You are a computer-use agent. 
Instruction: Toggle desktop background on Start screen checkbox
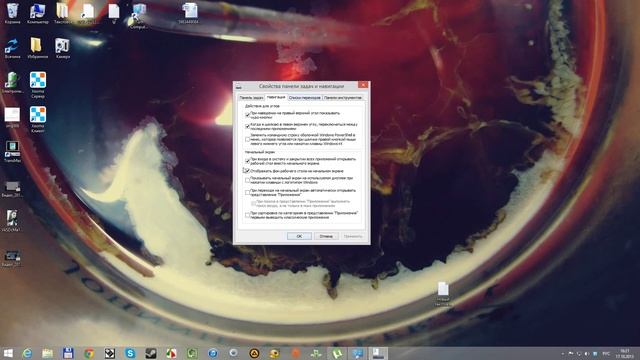point(247,171)
